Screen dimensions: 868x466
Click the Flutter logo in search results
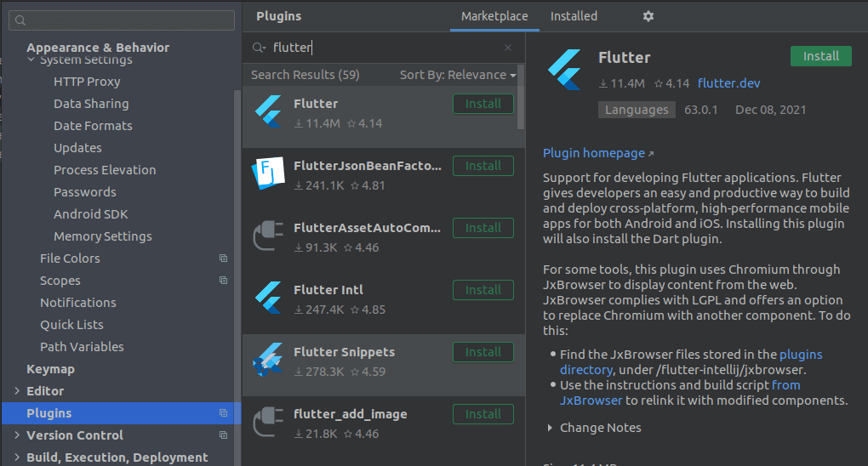coord(268,112)
